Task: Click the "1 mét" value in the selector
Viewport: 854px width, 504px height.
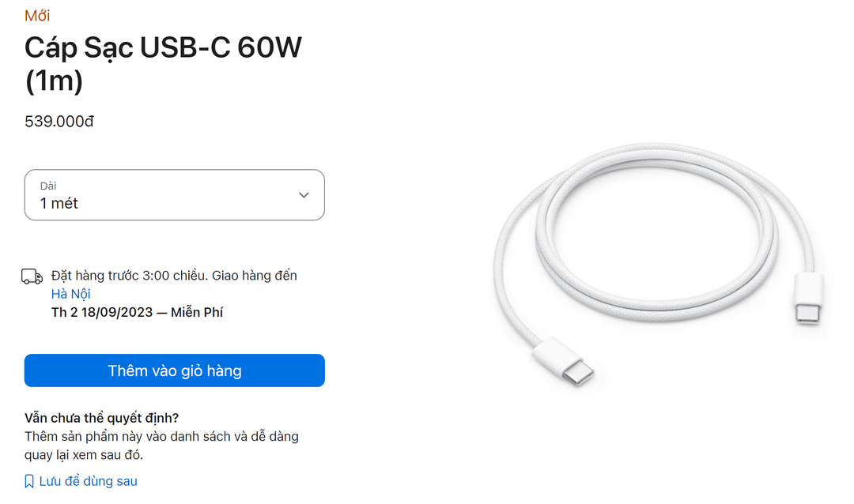Action: point(59,203)
